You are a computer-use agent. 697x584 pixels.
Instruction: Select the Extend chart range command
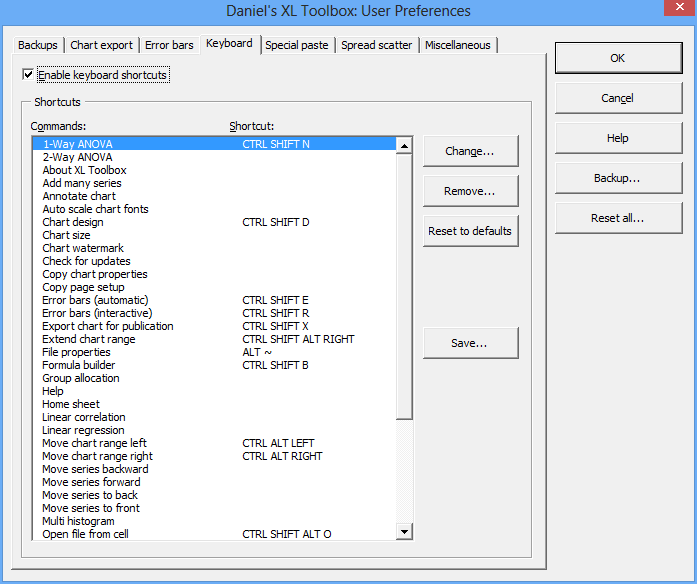[x=214, y=339]
